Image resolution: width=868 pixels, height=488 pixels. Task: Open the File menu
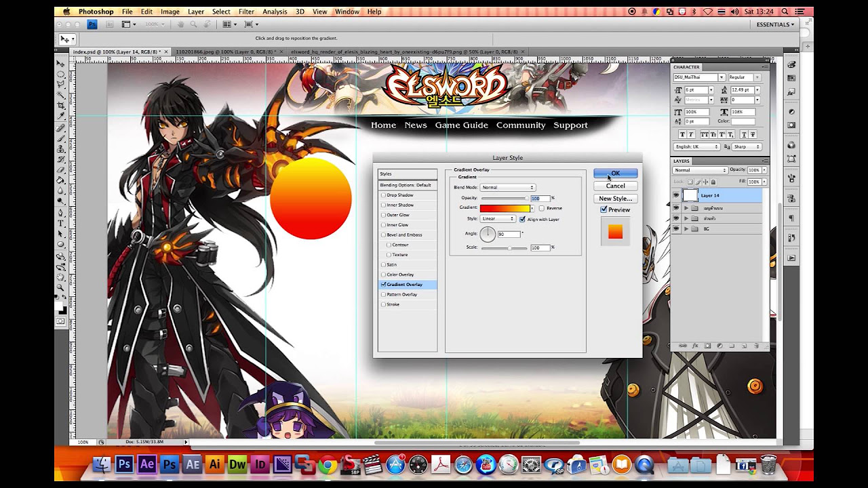point(127,12)
